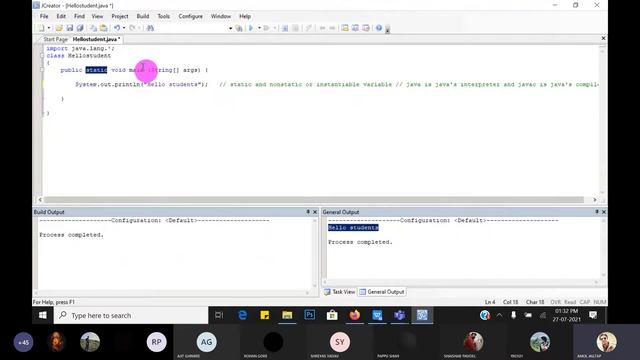Click the highlighted 'static' keyword in code
The width and height of the screenshot is (640, 360).
tap(96, 70)
